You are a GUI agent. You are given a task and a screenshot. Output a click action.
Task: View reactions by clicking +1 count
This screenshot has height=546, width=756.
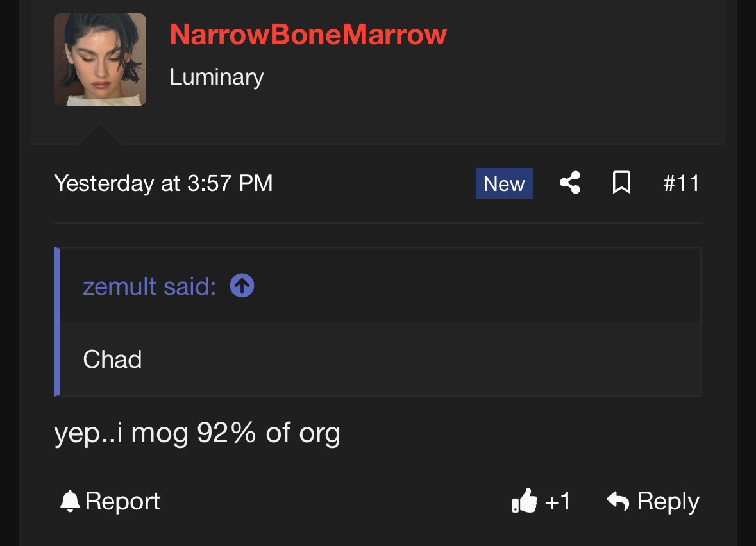coord(558,502)
